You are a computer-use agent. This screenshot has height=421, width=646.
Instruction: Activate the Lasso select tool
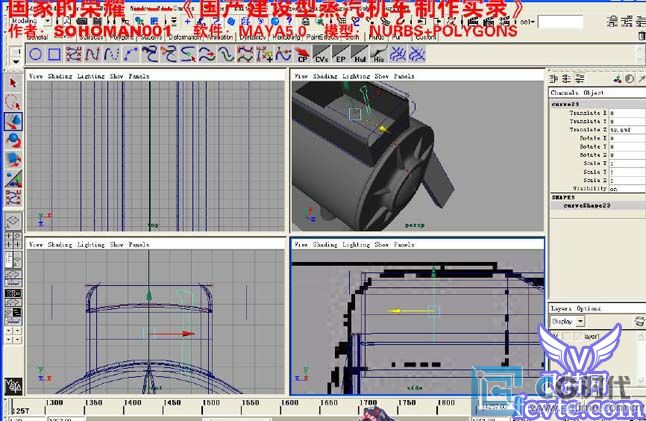tap(13, 103)
